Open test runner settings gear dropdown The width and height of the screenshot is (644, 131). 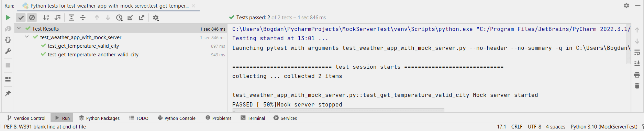156,18
